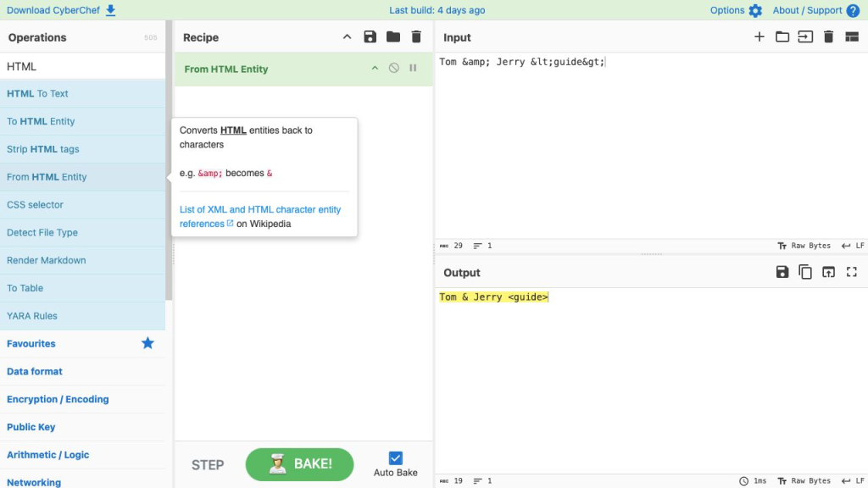Replace input with output
868x488 pixels.
click(829, 272)
